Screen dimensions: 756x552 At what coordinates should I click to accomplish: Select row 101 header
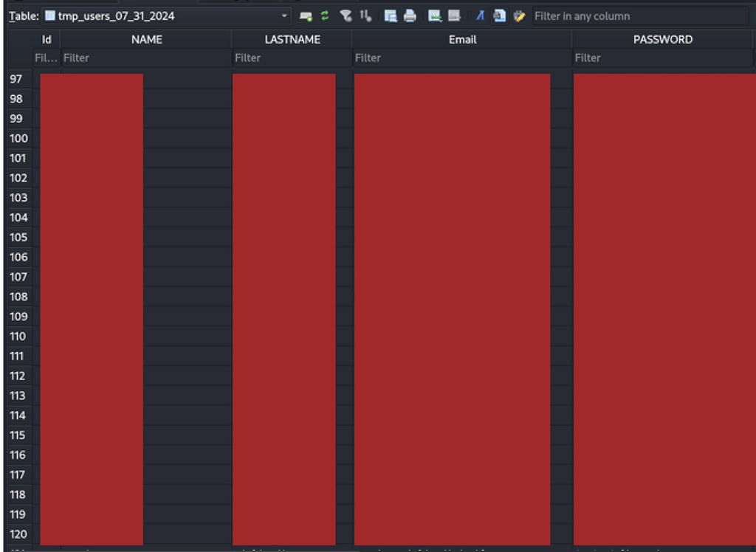[19, 158]
